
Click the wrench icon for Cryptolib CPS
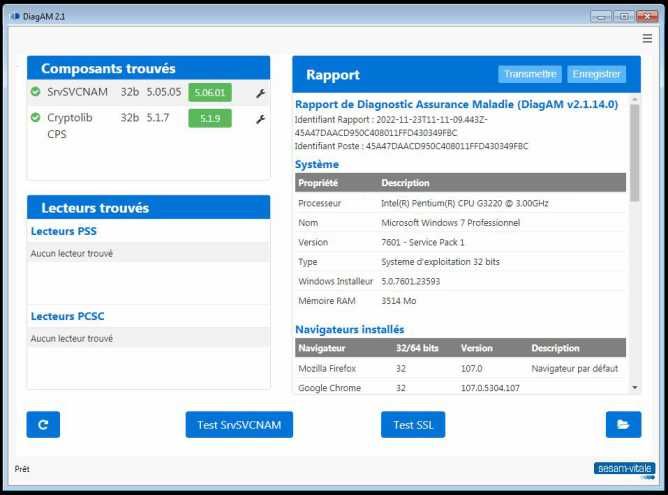coord(260,119)
